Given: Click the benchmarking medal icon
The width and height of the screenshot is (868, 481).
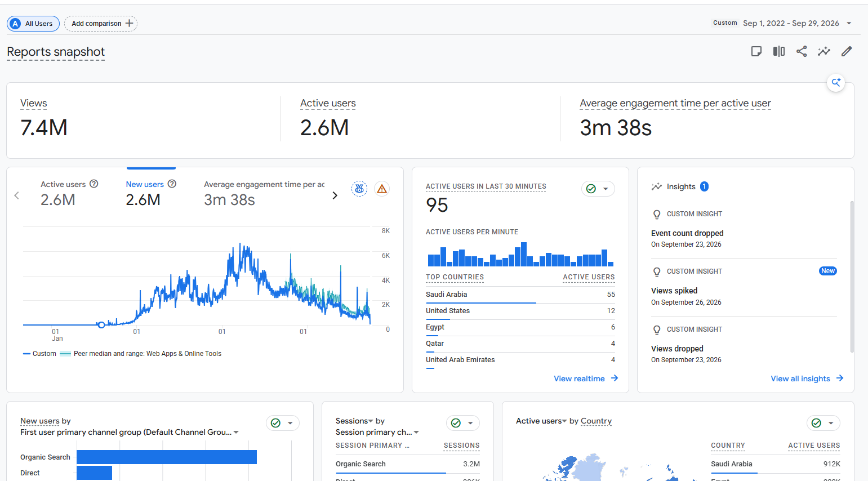Looking at the screenshot, I should tap(359, 189).
